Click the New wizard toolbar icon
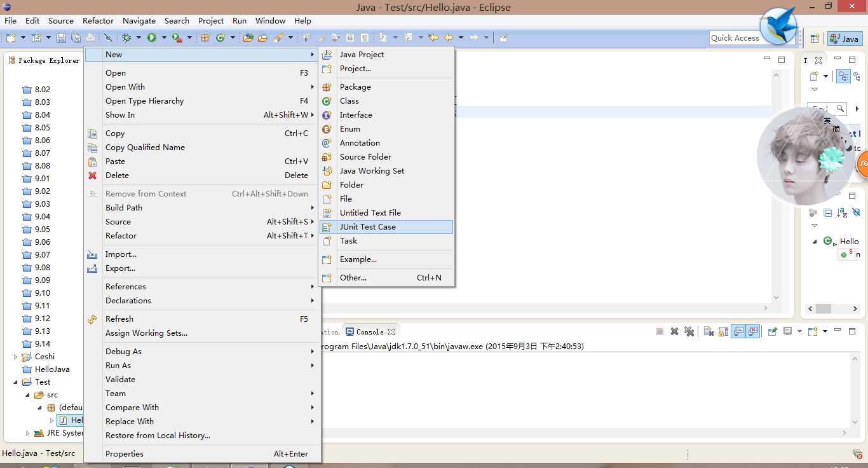Screen dimensions: 868x468 [x=11, y=38]
